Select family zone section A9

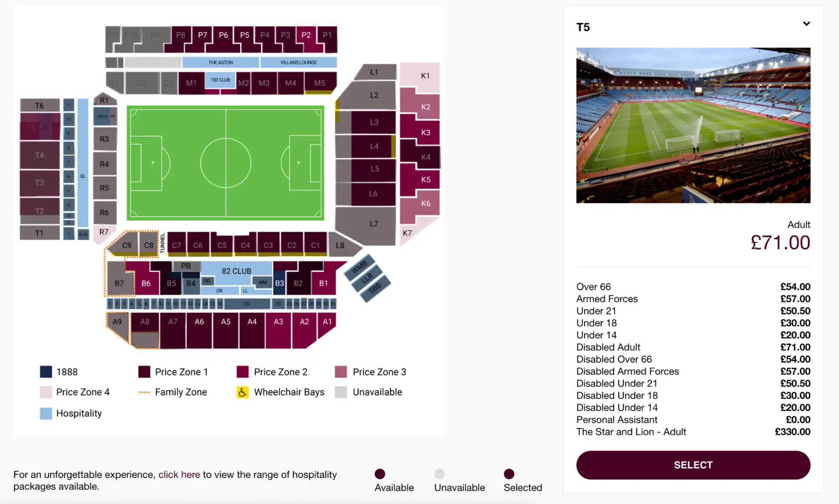[117, 322]
